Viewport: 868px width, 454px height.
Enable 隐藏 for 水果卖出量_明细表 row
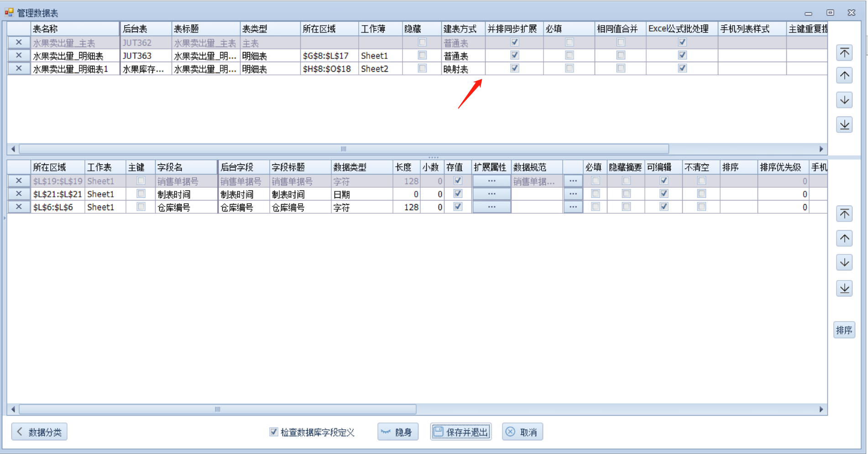(422, 55)
